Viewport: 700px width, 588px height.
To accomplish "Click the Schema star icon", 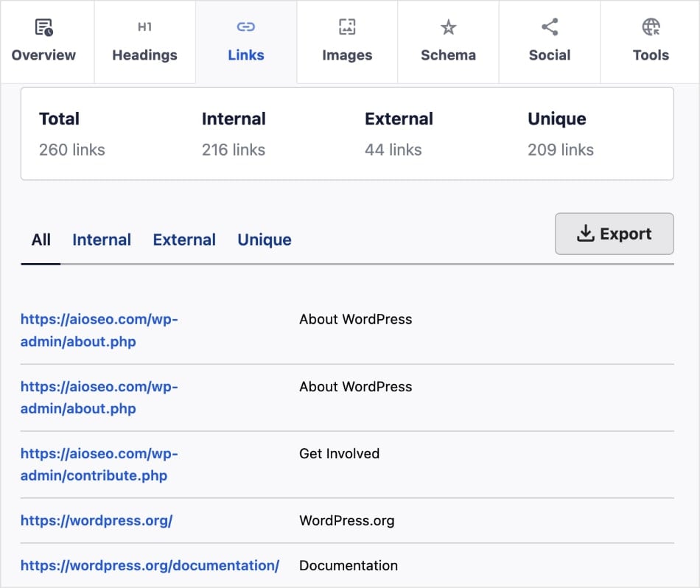I will pyautogui.click(x=448, y=28).
